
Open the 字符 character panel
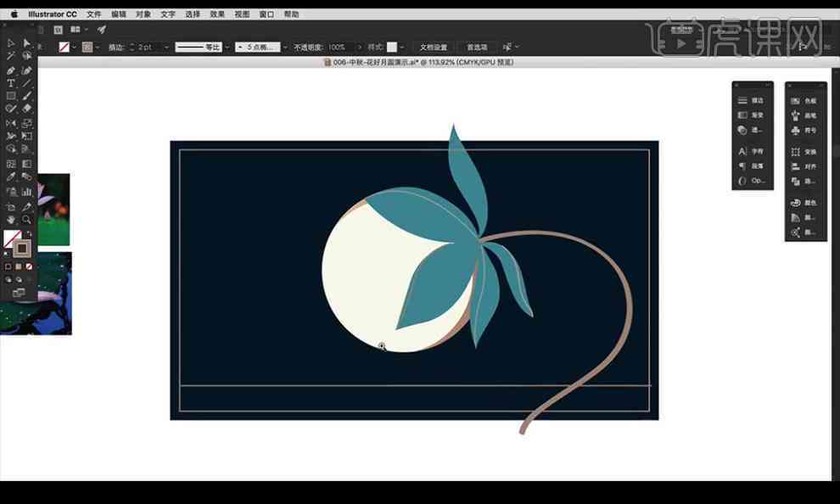click(x=751, y=151)
